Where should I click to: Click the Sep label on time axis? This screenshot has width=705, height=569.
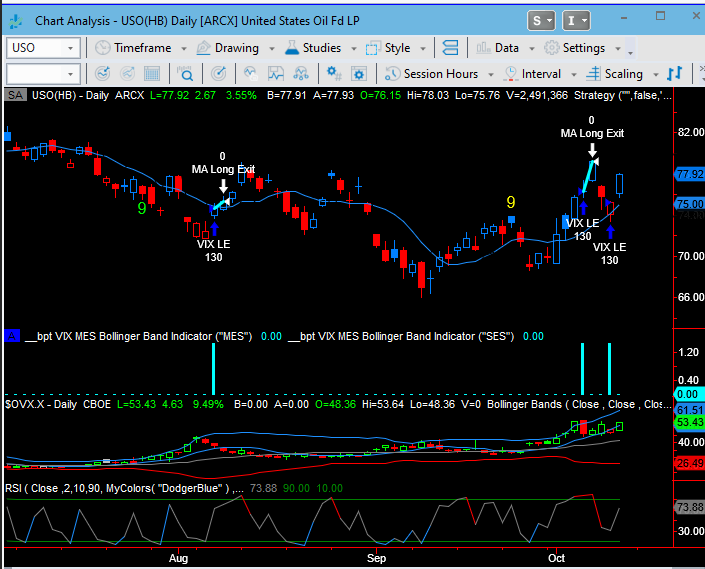coord(376,558)
